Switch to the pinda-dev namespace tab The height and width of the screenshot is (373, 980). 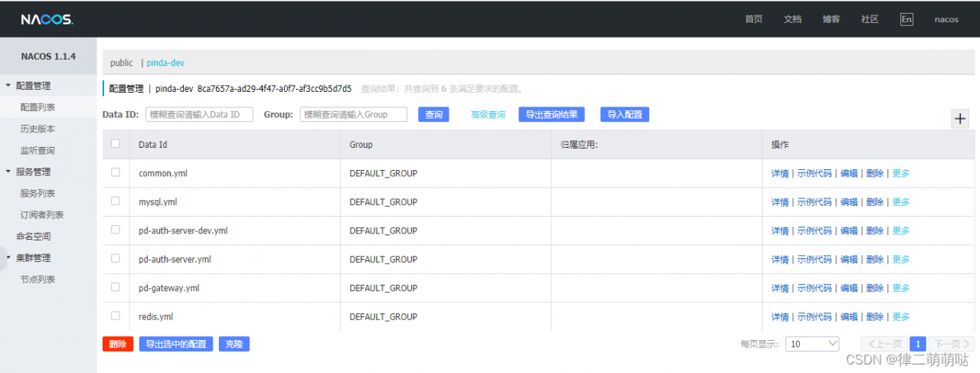point(165,63)
